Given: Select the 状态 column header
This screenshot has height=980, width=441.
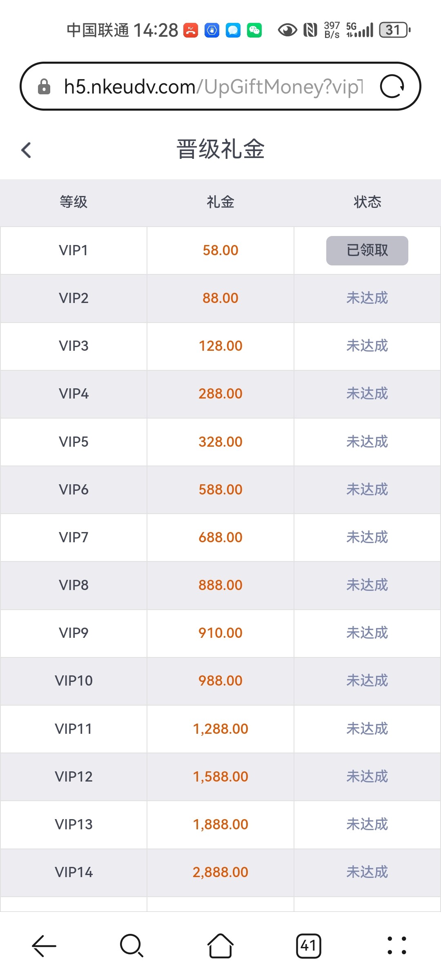Looking at the screenshot, I should pos(367,202).
